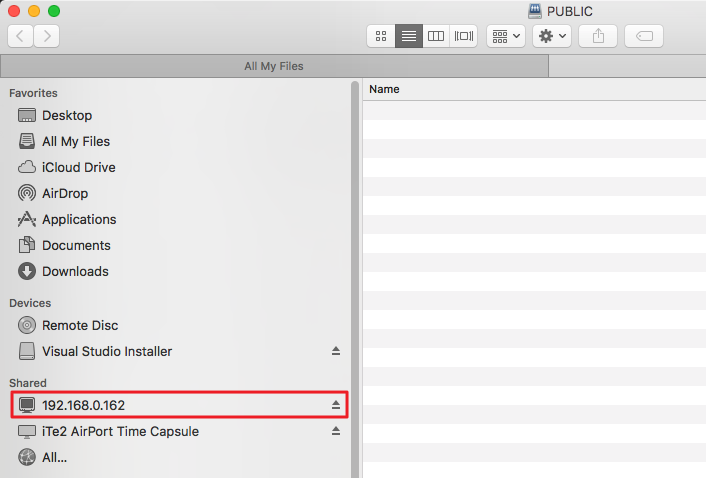Click the Desktop icon in sidebar
This screenshot has width=706, height=478.
point(27,115)
